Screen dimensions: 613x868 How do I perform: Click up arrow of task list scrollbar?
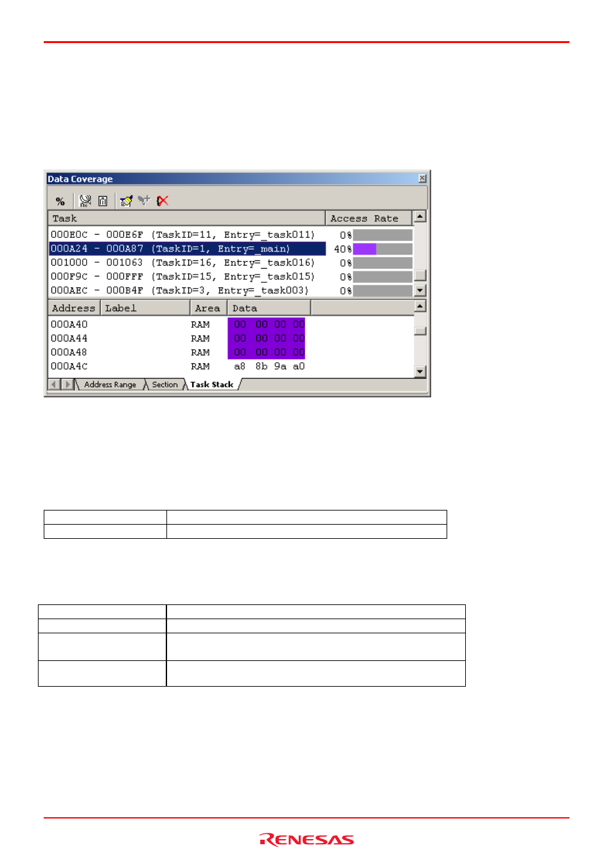tap(420, 217)
